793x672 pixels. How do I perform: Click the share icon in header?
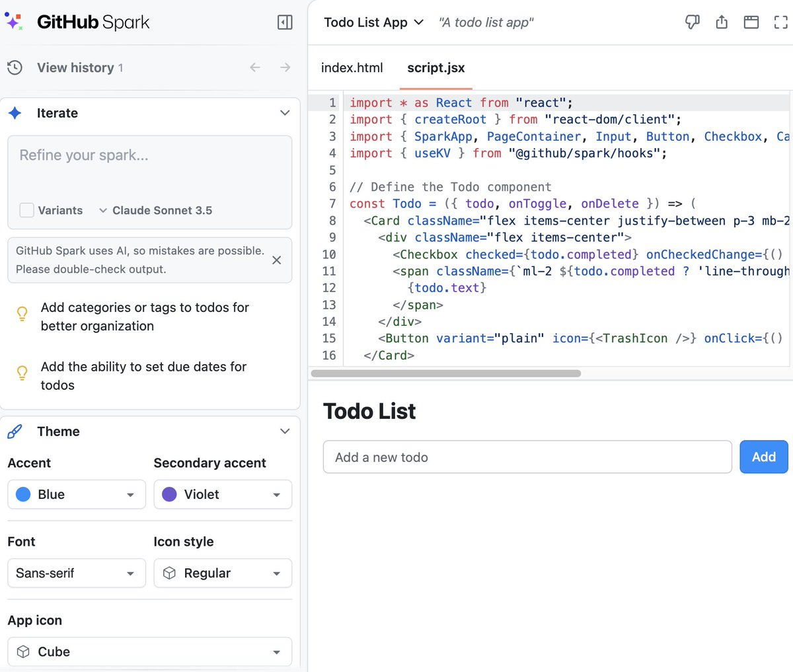click(x=722, y=22)
